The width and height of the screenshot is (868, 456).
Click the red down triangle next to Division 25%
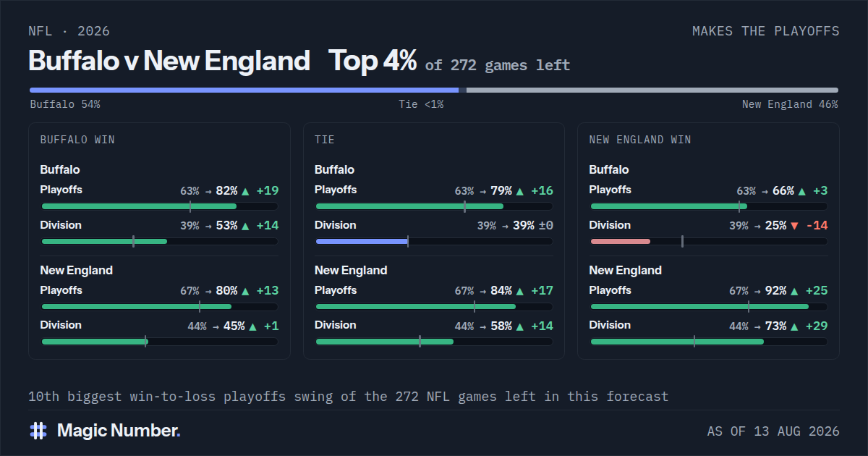(794, 226)
